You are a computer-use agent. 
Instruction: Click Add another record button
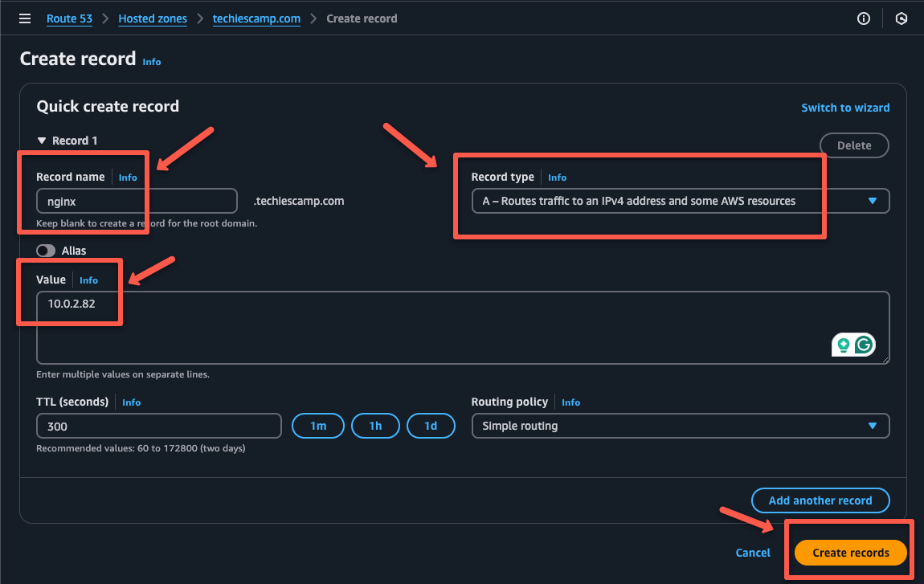(x=820, y=500)
